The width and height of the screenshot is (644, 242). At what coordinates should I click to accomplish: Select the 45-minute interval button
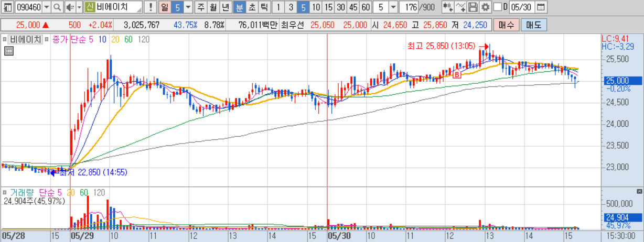[353, 7]
